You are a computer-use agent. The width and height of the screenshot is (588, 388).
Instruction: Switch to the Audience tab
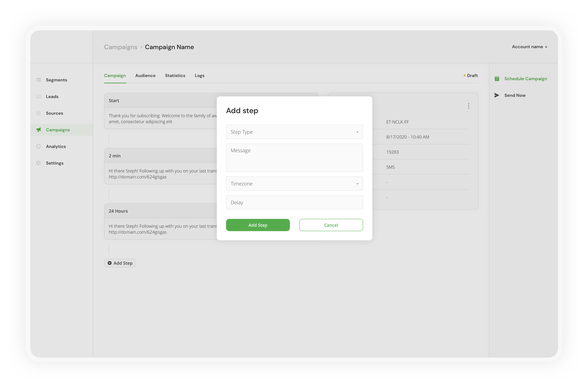[145, 75]
